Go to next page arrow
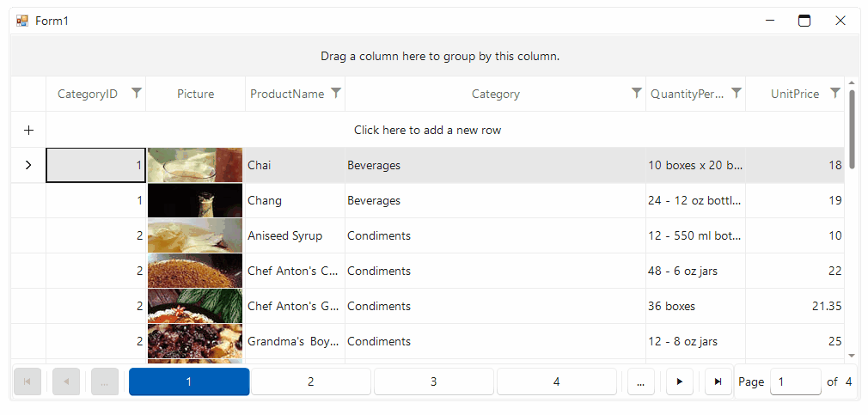This screenshot has height=415, width=868. point(680,381)
